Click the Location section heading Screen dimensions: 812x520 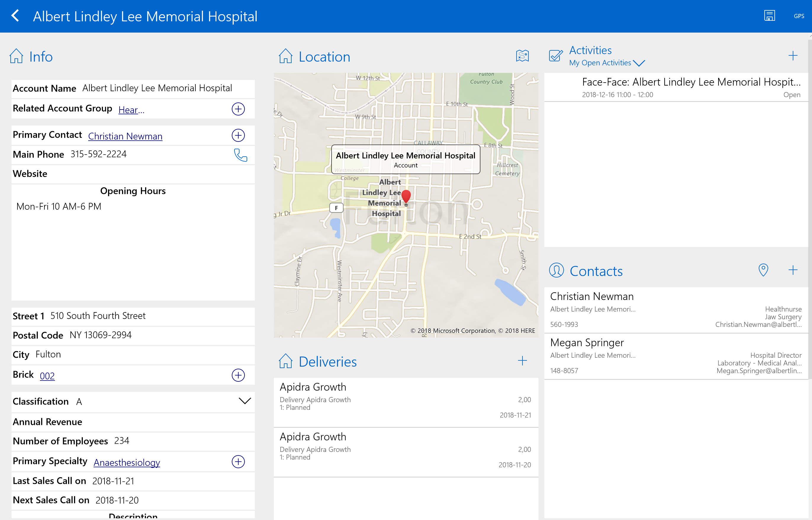coord(324,57)
